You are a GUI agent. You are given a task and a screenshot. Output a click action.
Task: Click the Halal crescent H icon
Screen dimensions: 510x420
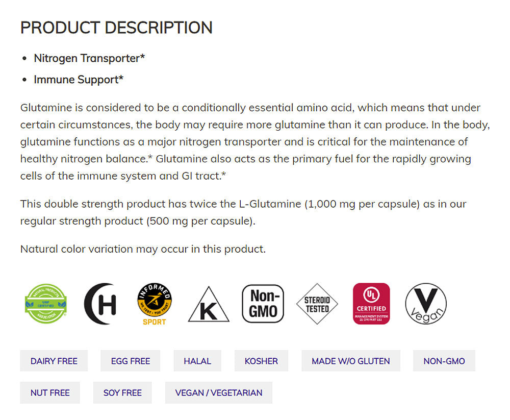(100, 304)
